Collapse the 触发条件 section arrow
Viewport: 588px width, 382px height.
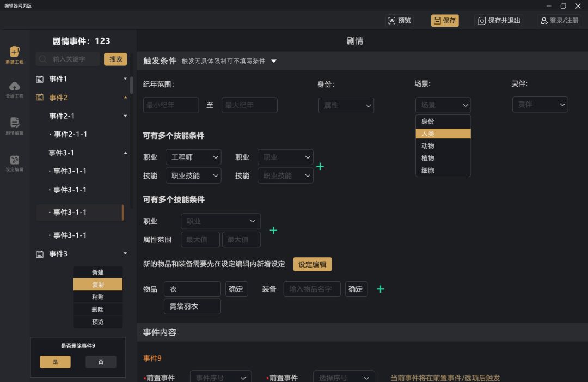pyautogui.click(x=274, y=61)
